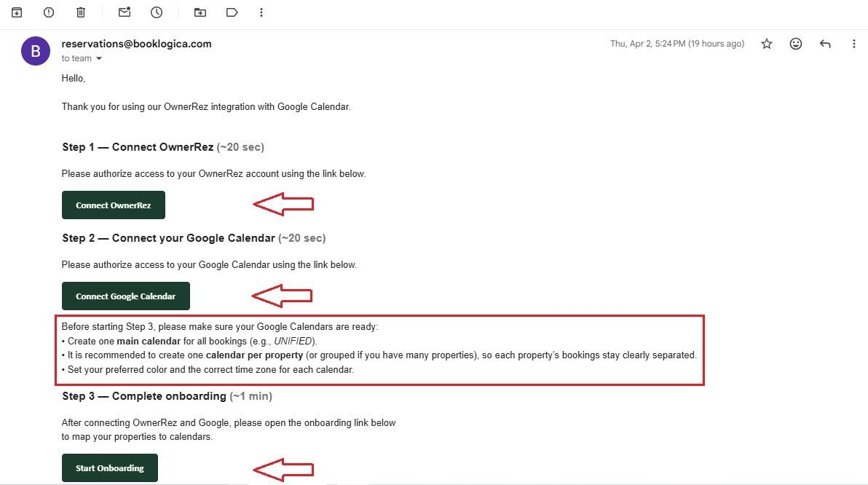Select the timestamp showing Thu, Apr 2

pos(677,44)
